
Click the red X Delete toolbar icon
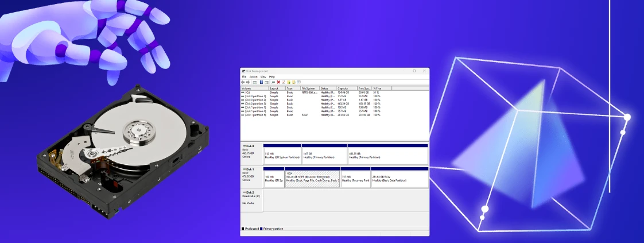278,82
